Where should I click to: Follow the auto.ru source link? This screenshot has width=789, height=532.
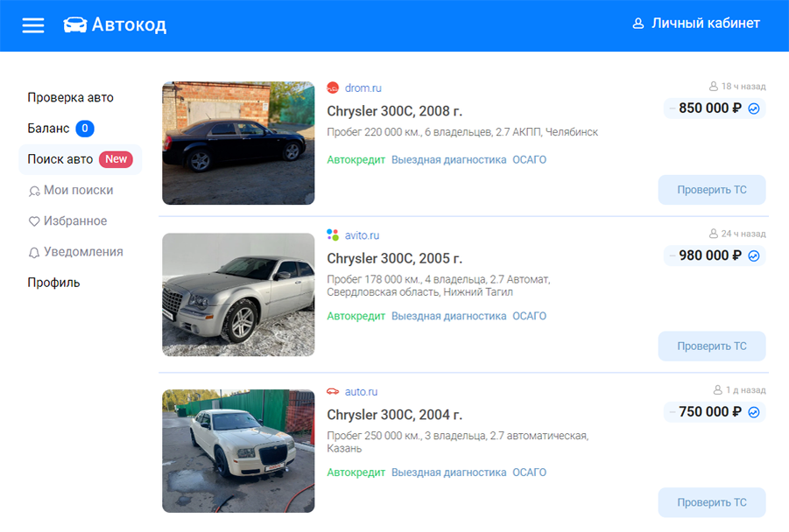point(361,392)
